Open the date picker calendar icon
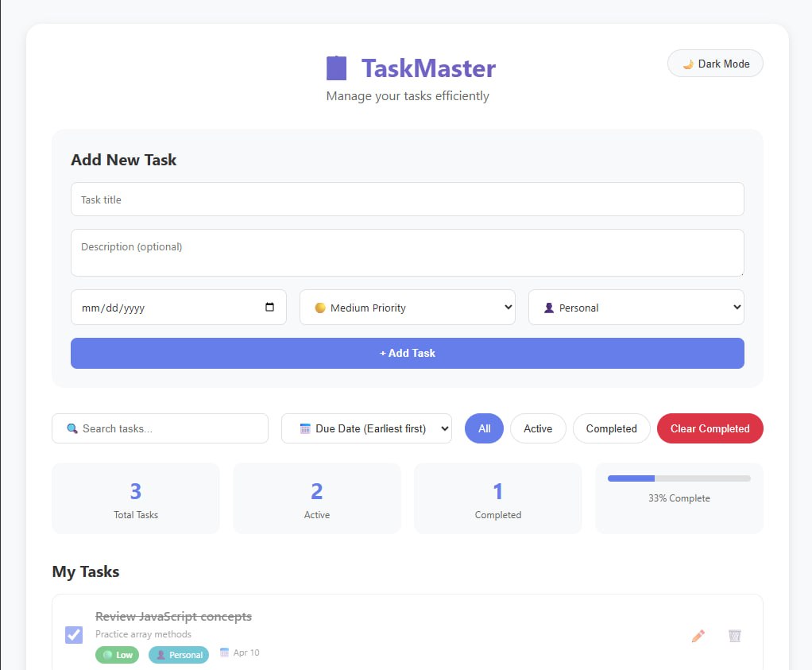Viewport: 812px width, 670px height. point(269,307)
